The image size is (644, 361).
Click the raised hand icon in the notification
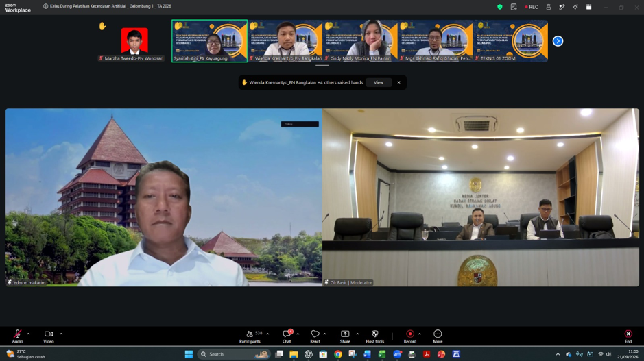(244, 82)
